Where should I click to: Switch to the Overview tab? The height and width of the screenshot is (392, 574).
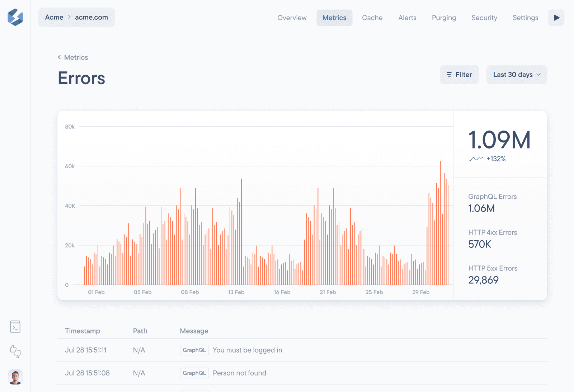click(292, 18)
